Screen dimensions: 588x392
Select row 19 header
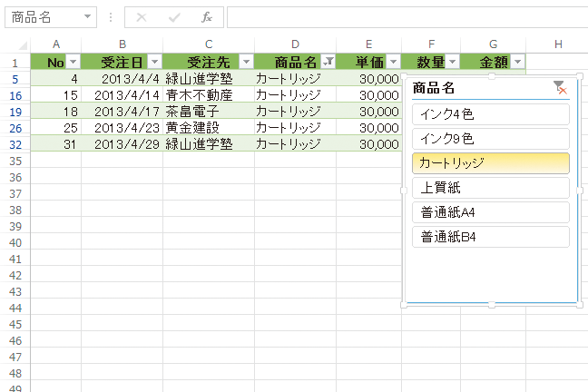(x=15, y=112)
